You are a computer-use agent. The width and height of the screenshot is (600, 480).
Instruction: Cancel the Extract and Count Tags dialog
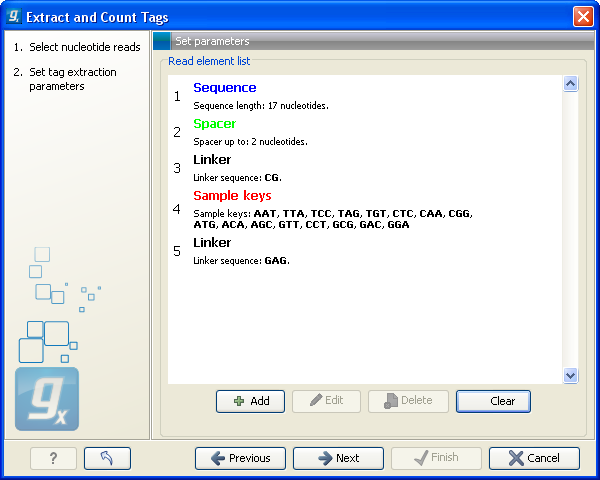coord(534,458)
